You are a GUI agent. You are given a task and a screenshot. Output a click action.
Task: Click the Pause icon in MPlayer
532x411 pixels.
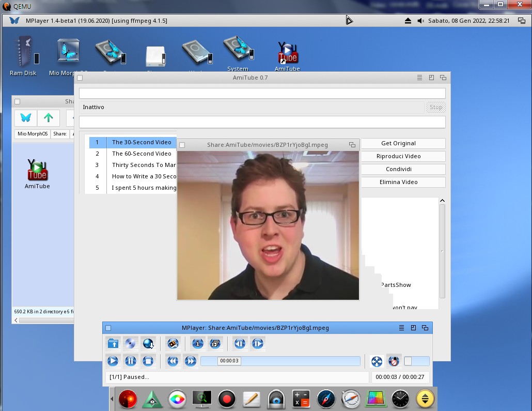(130, 361)
